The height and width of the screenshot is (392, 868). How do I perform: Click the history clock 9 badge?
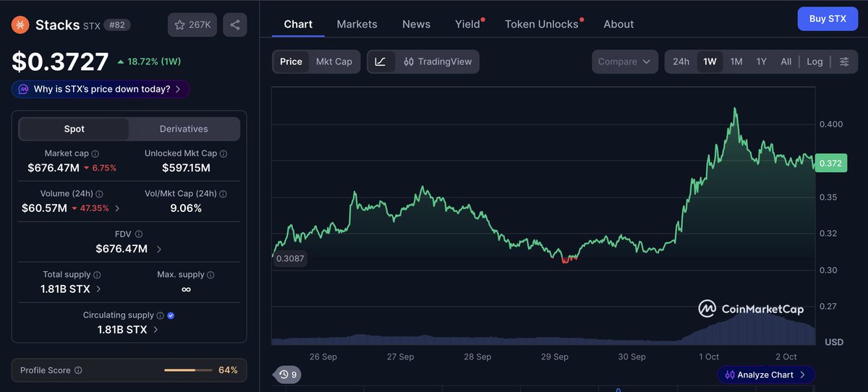(289, 375)
